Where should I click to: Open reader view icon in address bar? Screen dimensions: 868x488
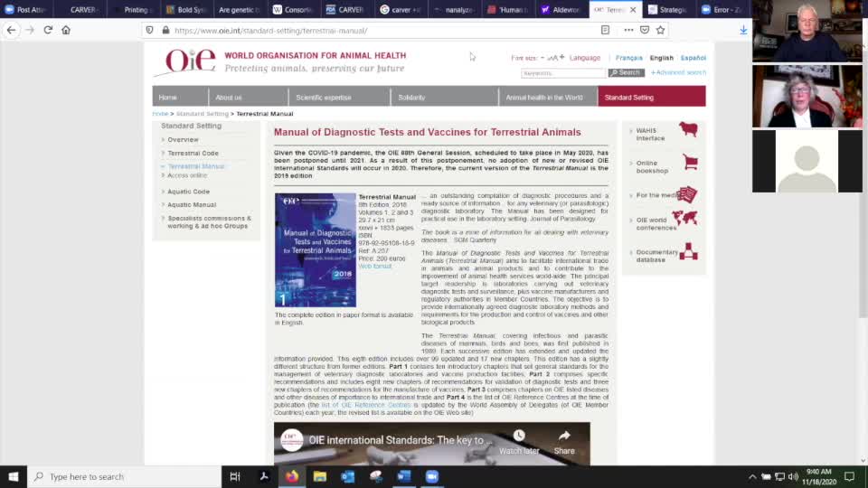click(x=605, y=31)
